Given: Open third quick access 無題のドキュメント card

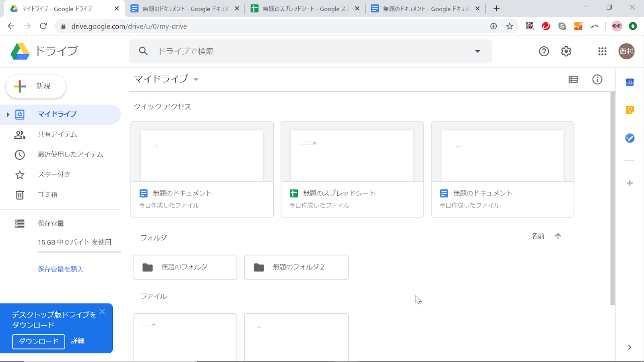Looking at the screenshot, I should point(502,169).
